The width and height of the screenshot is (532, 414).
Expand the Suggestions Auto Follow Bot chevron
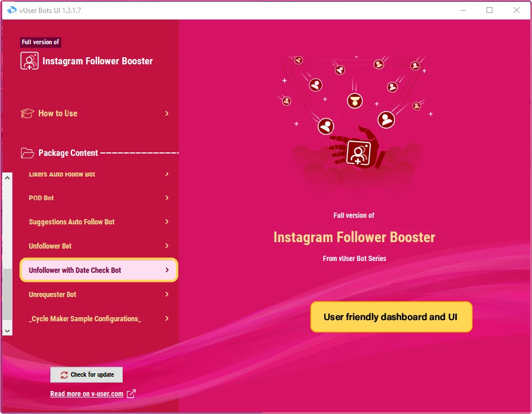tap(167, 221)
